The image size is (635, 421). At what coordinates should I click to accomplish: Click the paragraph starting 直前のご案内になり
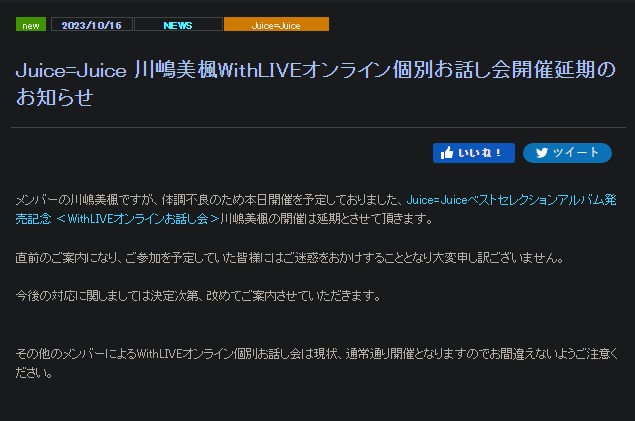click(289, 257)
